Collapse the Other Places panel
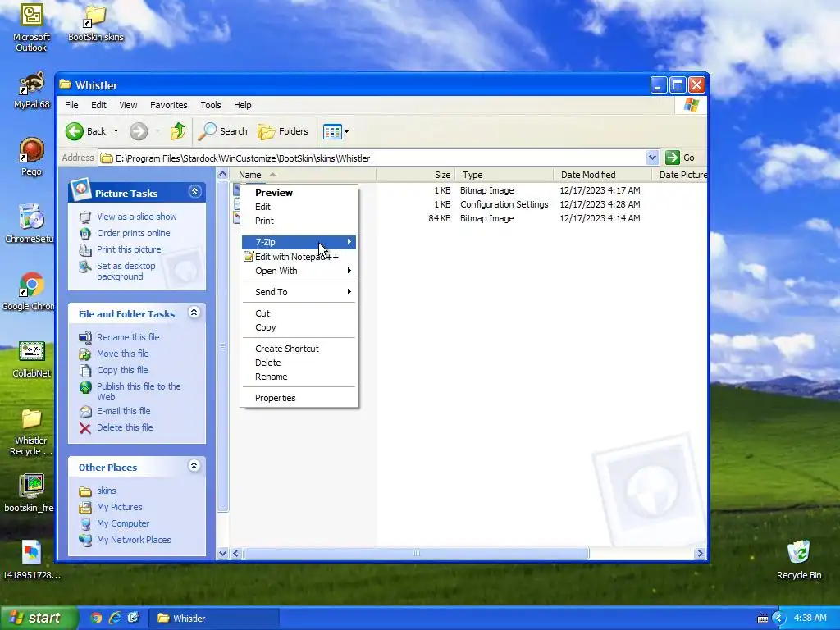 [194, 466]
